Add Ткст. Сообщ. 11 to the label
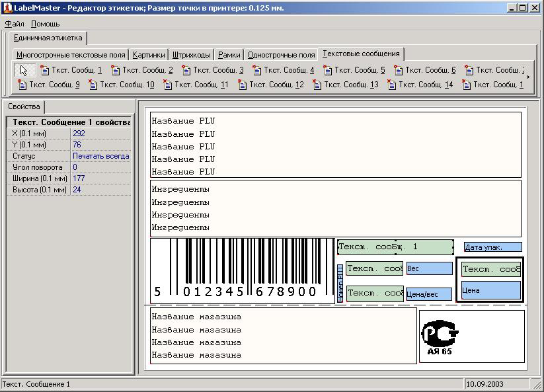The height and width of the screenshot is (392, 544). pyautogui.click(x=196, y=85)
